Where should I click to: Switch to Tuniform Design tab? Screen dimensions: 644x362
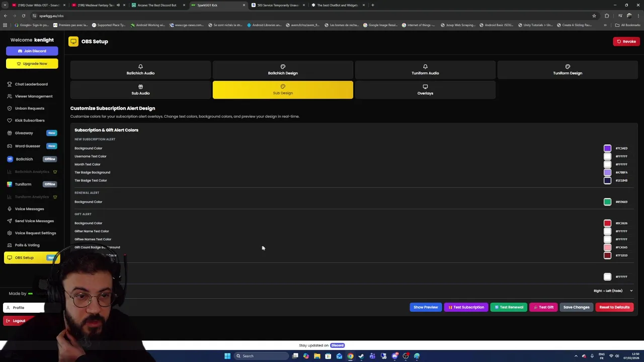(x=568, y=70)
